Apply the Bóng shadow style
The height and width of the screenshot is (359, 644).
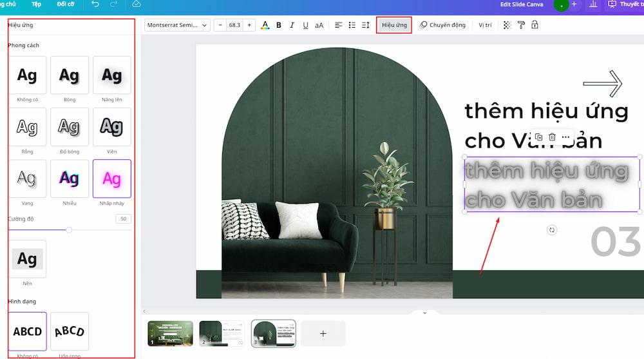(70, 75)
